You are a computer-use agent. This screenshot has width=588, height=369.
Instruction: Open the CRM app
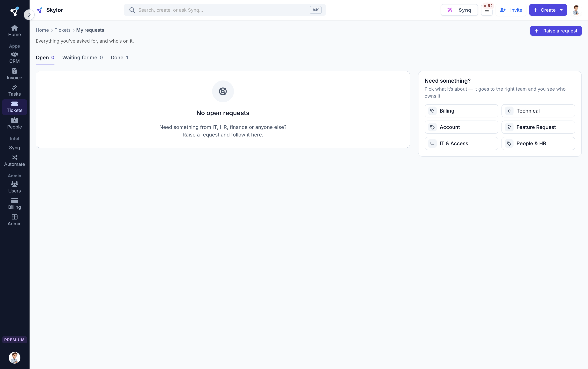tap(14, 58)
